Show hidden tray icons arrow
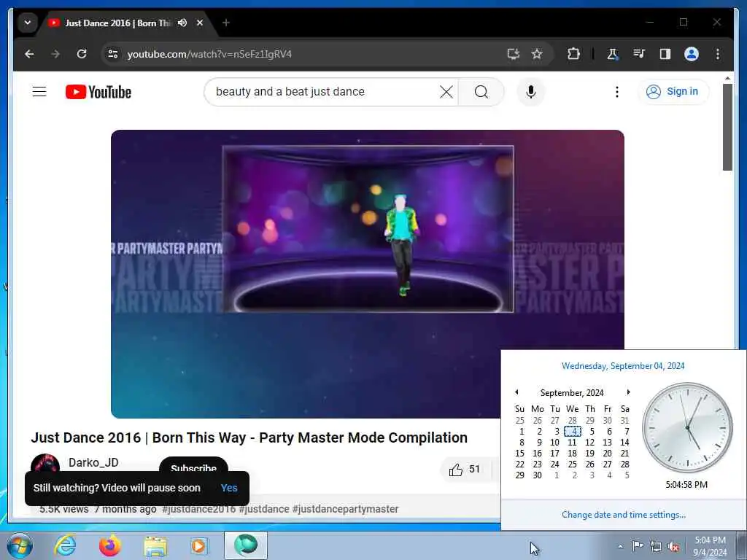 tap(620, 546)
